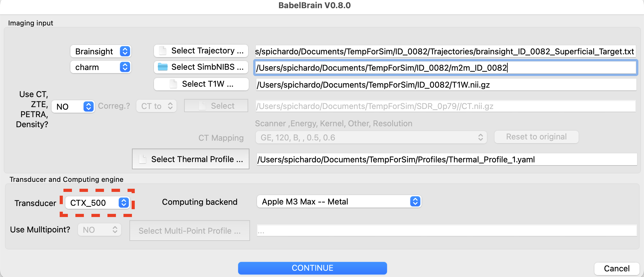Viewport: 644px width, 277px height.
Task: Click Select Multi-Point Profile button
Action: [189, 231]
